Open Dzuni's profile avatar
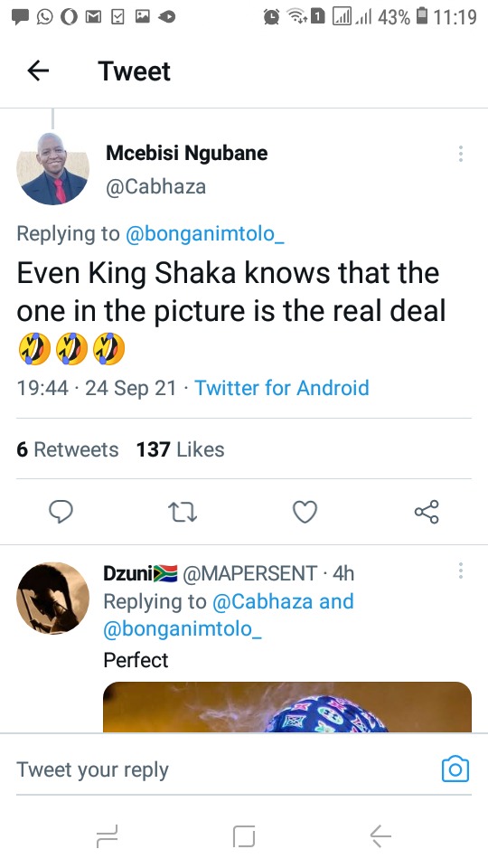The width and height of the screenshot is (488, 868). point(53,599)
